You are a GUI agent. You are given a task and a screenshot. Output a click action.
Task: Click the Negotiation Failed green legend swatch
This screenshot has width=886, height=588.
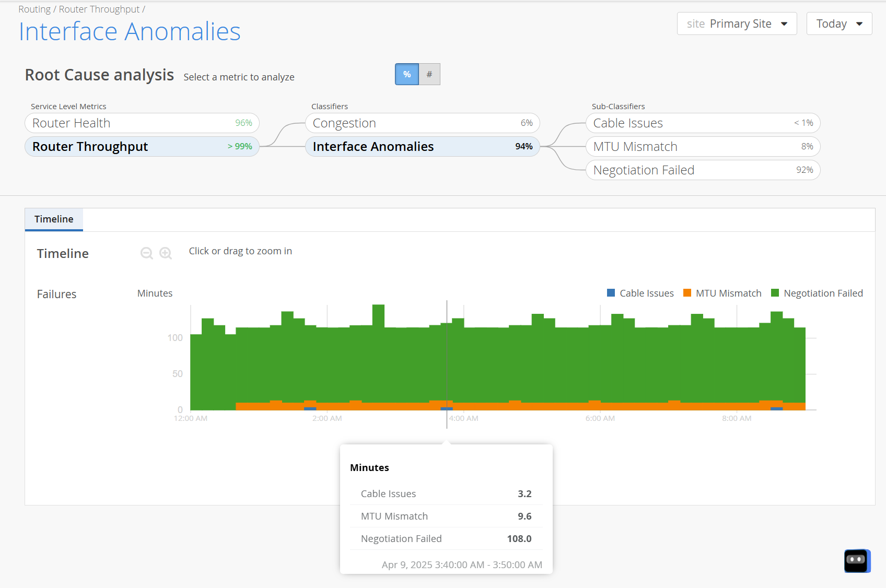click(775, 293)
